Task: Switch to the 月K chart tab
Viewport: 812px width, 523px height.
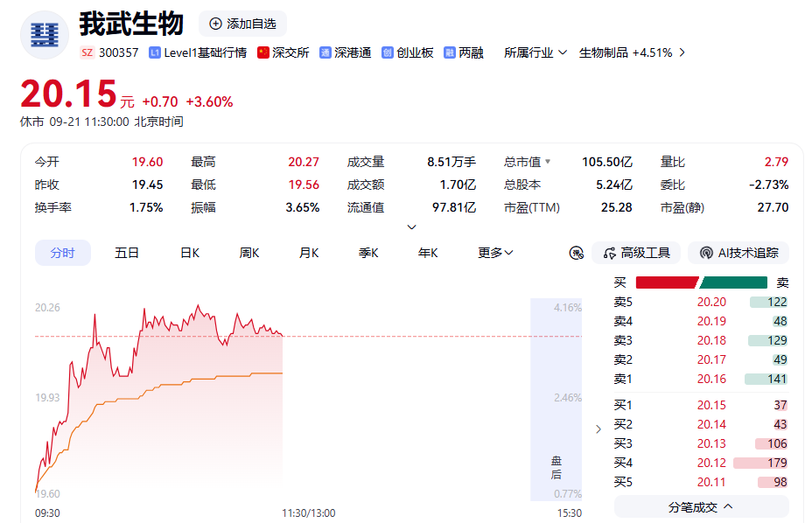Action: coord(309,253)
